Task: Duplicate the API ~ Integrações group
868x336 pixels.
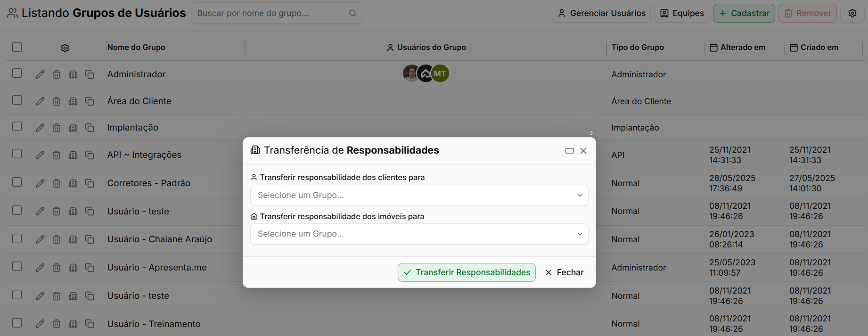Action: click(x=90, y=155)
